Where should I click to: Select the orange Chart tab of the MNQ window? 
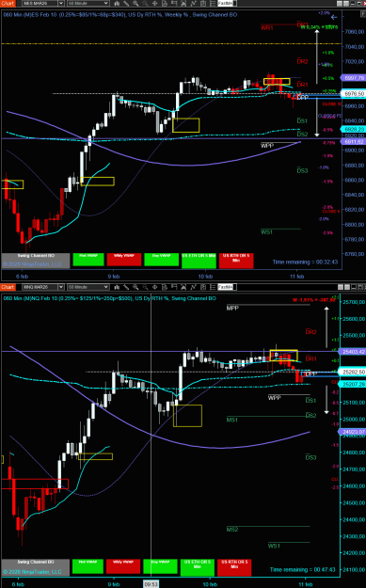tap(8, 287)
